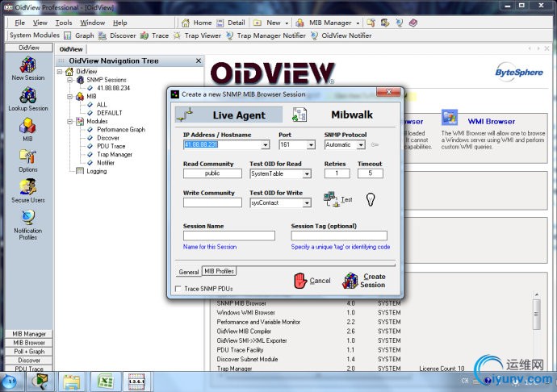The width and height of the screenshot is (557, 392).
Task: Switch to the General tab
Action: tap(189, 272)
